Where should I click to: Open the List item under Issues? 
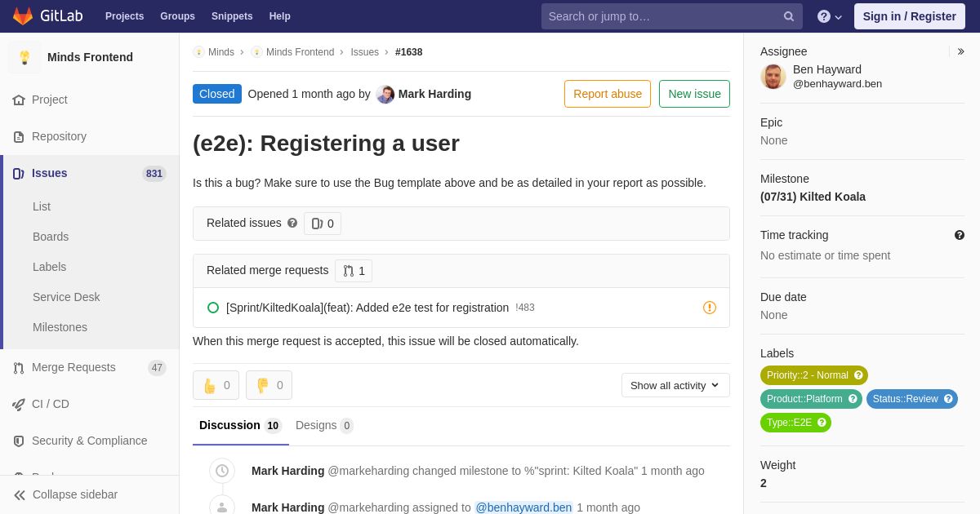click(42, 206)
